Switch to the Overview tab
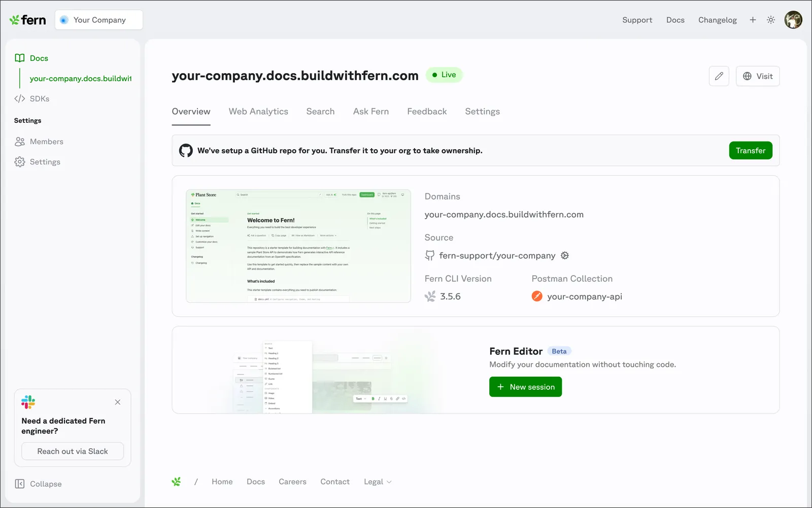Viewport: 812px width, 508px height. (x=191, y=112)
